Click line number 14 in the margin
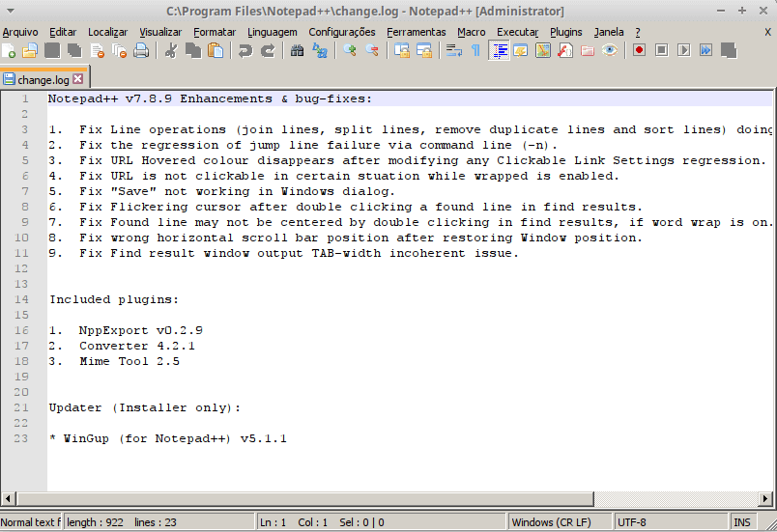Image resolution: width=777 pixels, height=532 pixels. tap(21, 299)
